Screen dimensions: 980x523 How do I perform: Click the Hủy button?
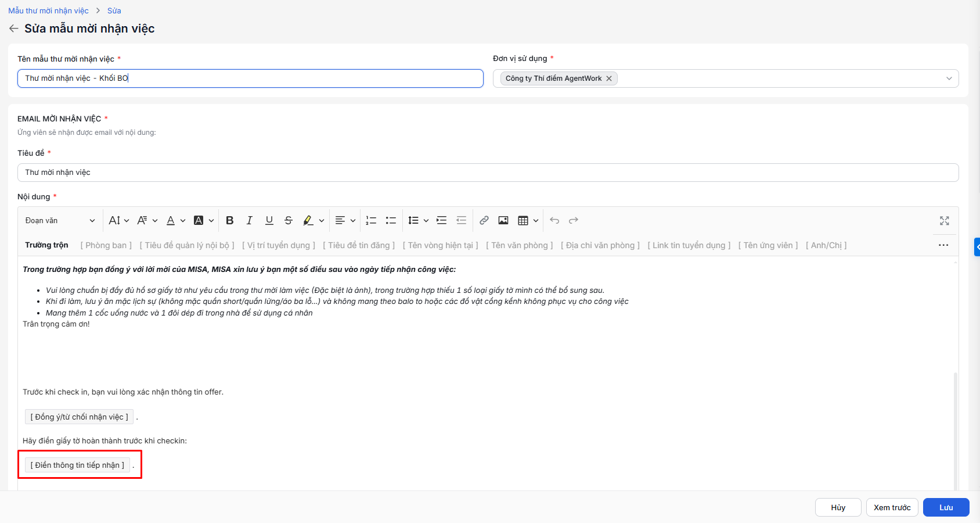pyautogui.click(x=838, y=507)
